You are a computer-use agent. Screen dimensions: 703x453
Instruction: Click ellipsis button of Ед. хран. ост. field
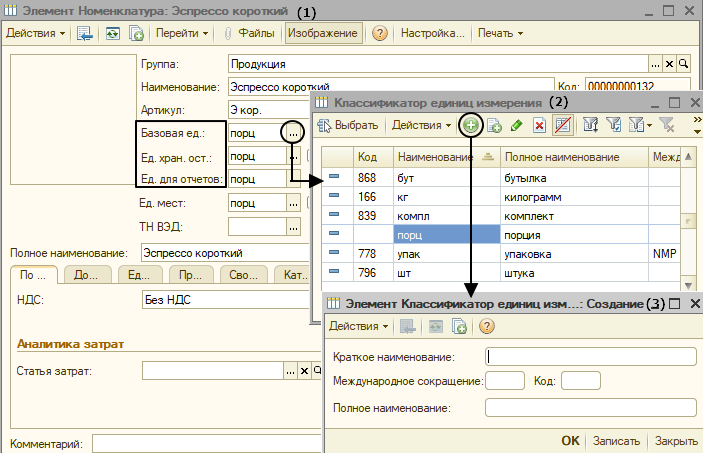(293, 157)
